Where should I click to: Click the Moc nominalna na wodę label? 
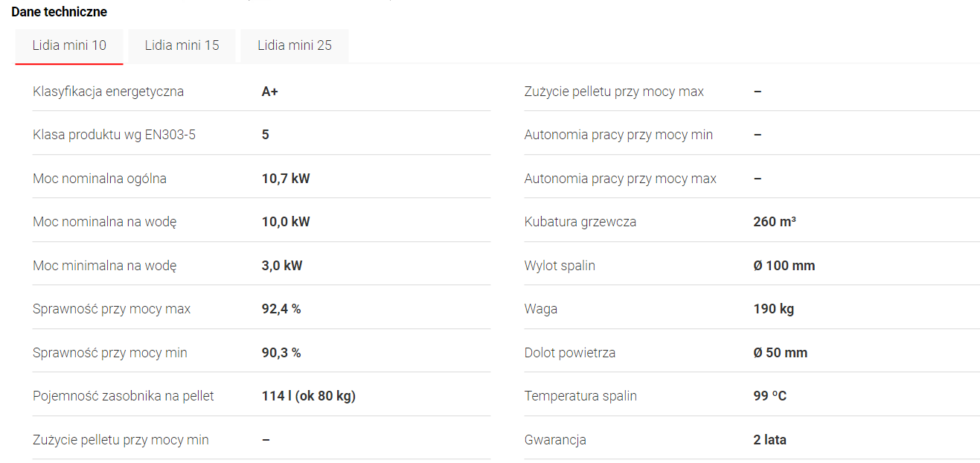(x=105, y=222)
